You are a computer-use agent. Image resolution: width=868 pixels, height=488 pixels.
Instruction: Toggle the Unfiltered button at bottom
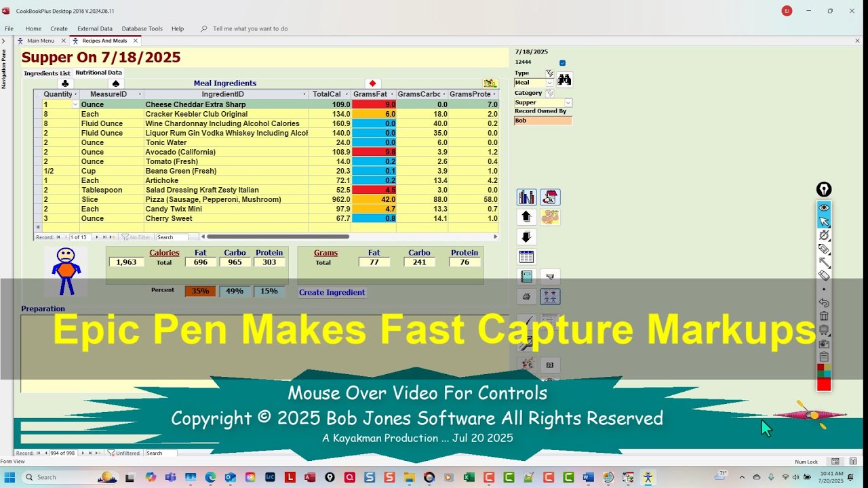point(123,453)
